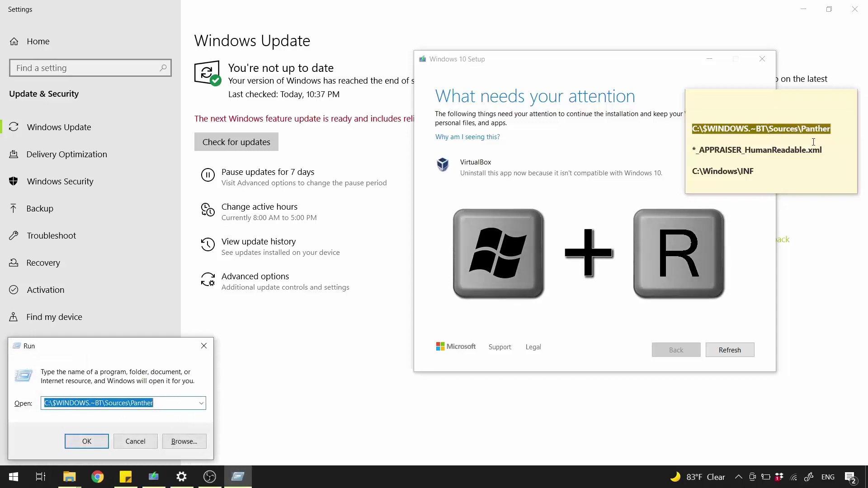
Task: Click the Back button in Windows 10 Setup
Action: pos(676,350)
